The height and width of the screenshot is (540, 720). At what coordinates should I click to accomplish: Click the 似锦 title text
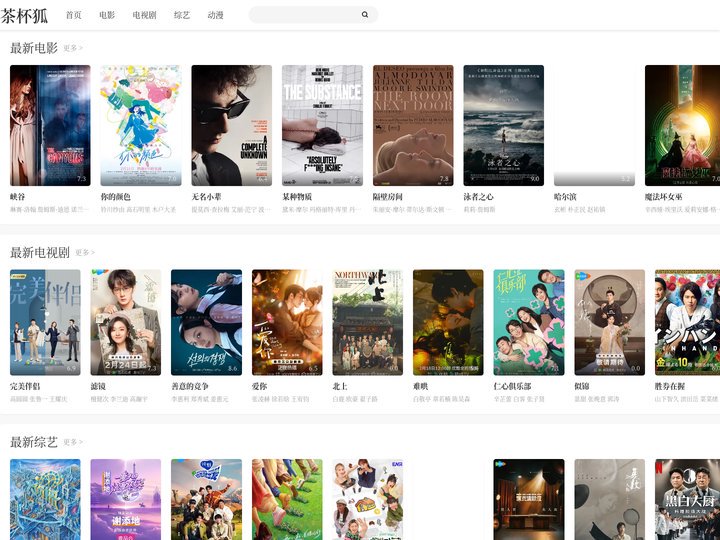click(582, 386)
